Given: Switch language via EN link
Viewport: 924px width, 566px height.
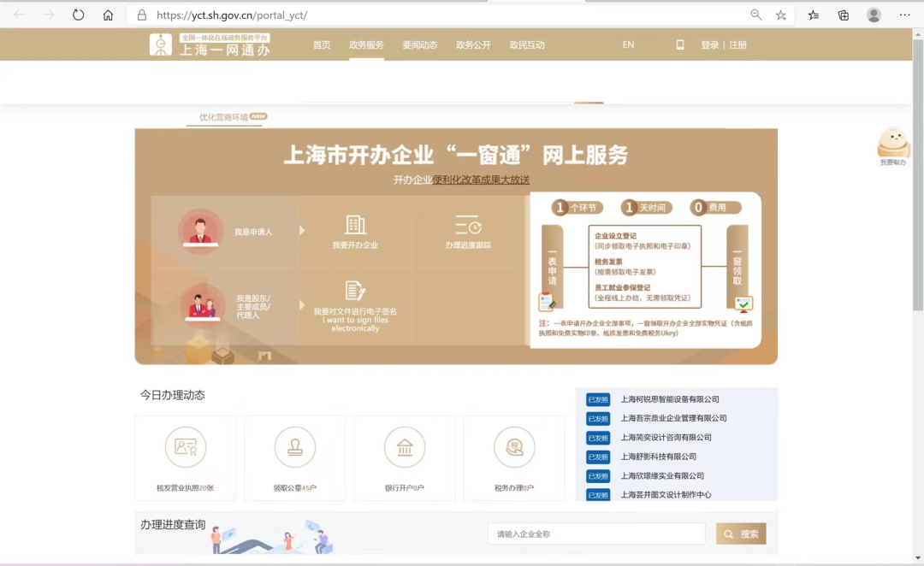Looking at the screenshot, I should point(628,45).
